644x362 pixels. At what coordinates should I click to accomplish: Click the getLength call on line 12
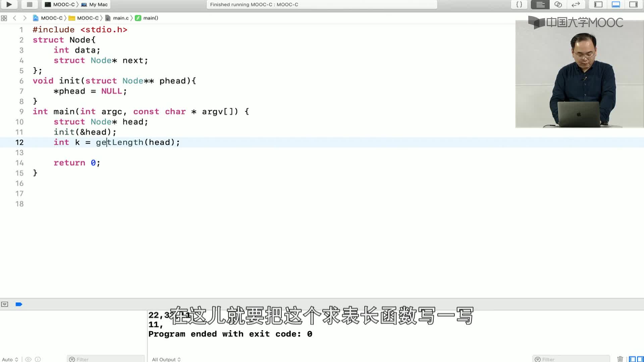(x=120, y=142)
